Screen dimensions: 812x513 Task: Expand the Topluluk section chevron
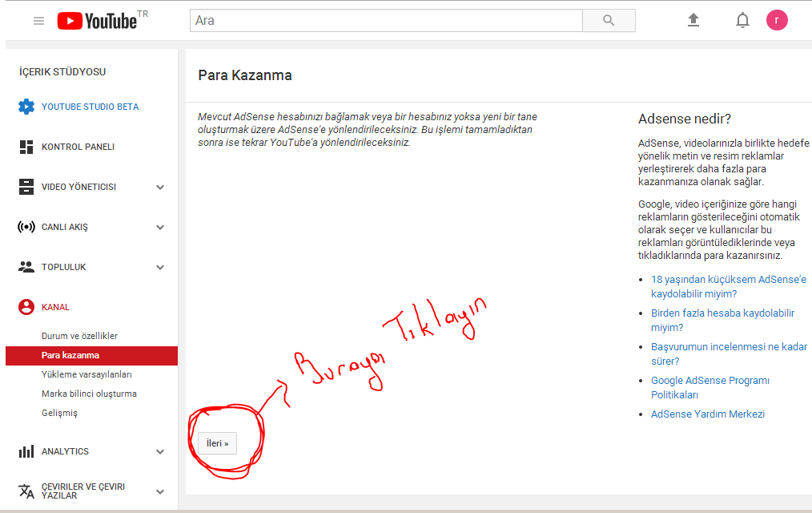point(160,268)
